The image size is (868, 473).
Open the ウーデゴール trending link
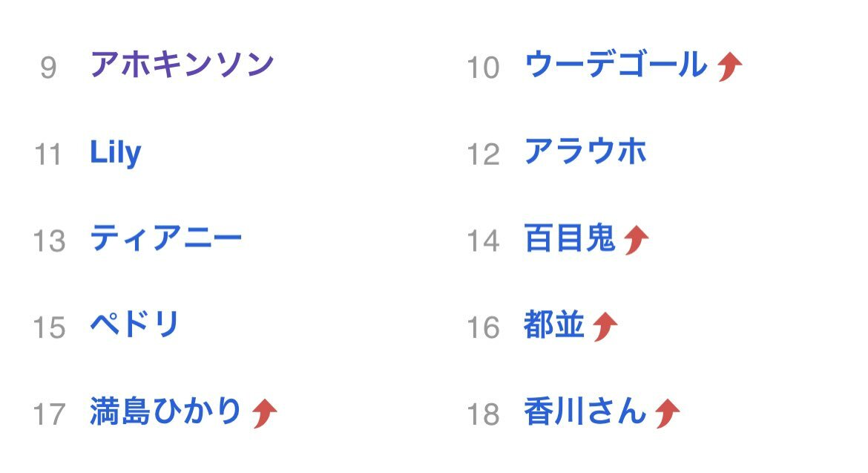[616, 65]
